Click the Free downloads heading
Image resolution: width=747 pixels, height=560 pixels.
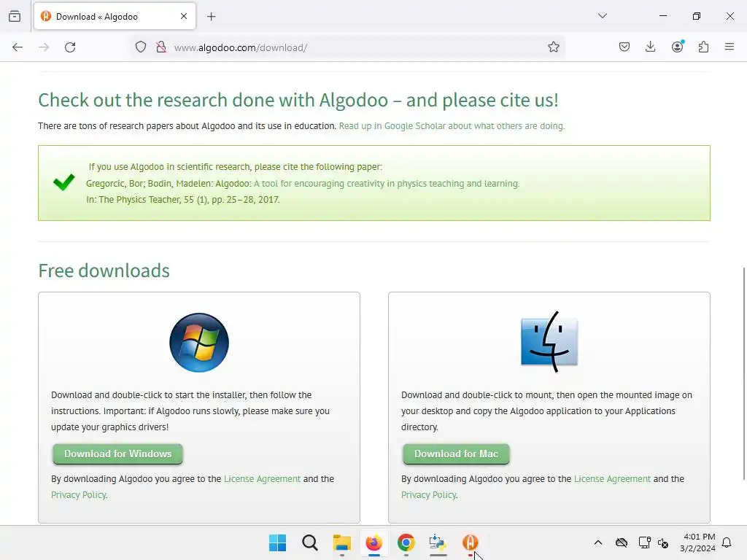tap(104, 271)
